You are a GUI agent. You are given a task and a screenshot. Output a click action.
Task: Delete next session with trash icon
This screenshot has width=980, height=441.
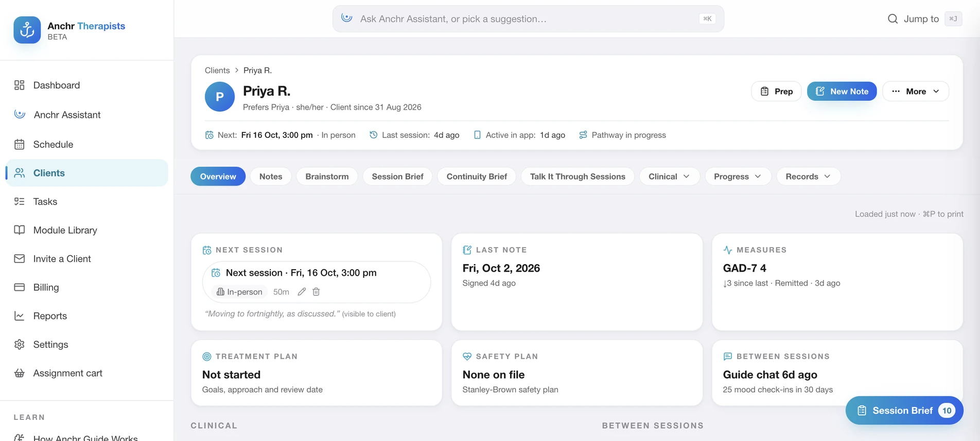[x=316, y=292]
